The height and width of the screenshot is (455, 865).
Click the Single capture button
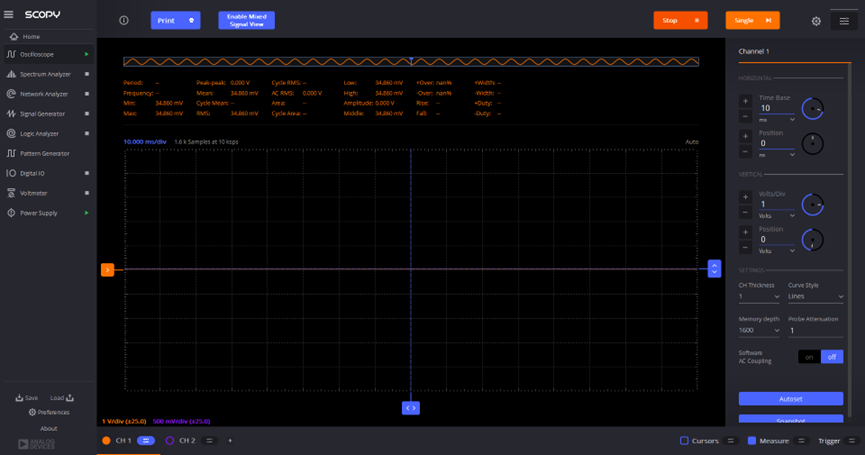pyautogui.click(x=752, y=20)
